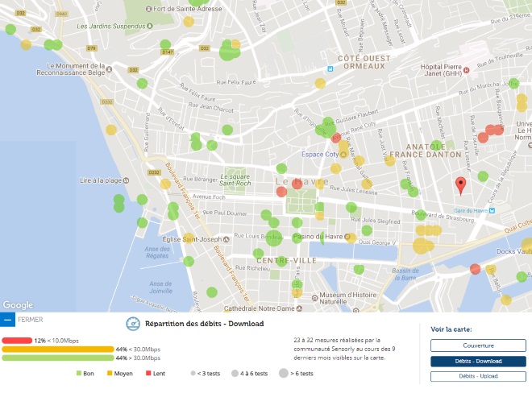
Task: Click the red Lent legend square
Action: (148, 374)
